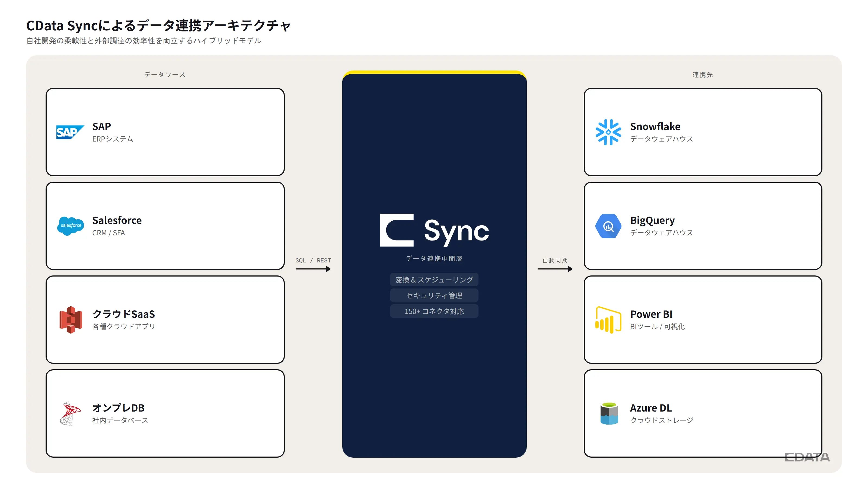Click the red cloud SaaS blocks icon
The width and height of the screenshot is (868, 488).
coord(71,320)
